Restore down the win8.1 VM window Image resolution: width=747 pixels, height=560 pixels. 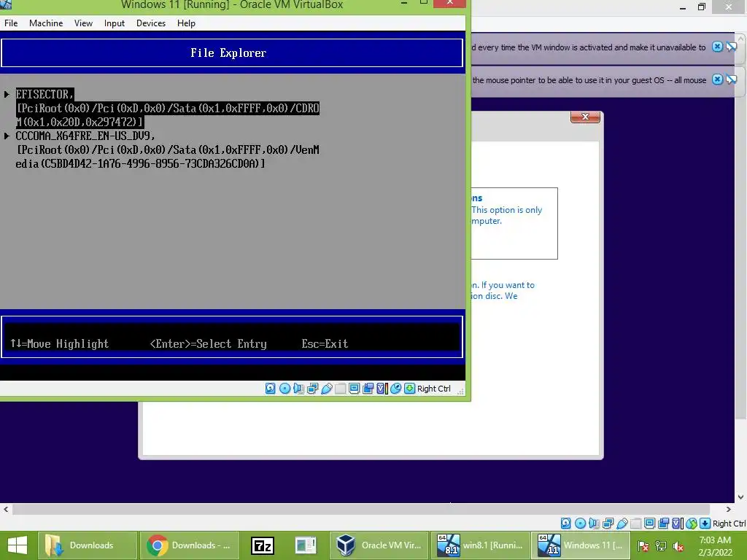coord(701,7)
